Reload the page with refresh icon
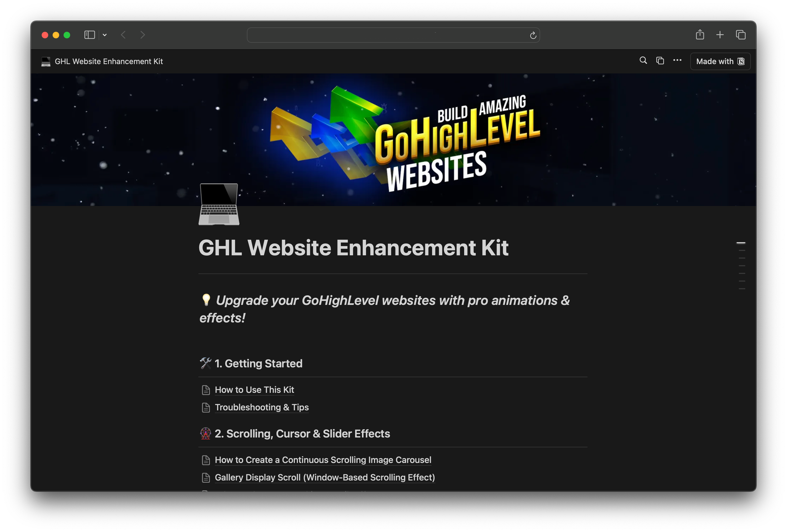Screen dimensions: 787x532 pos(533,35)
